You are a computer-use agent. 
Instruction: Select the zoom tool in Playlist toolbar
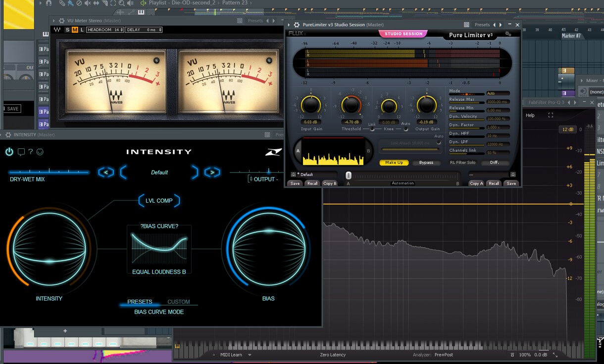pyautogui.click(x=121, y=3)
